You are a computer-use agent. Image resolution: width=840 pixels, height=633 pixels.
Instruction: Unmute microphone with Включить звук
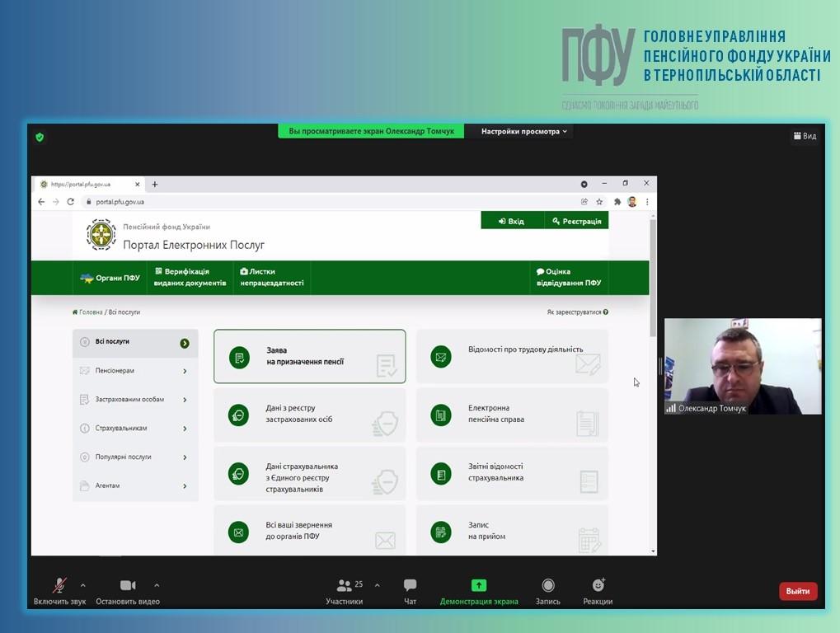point(59,586)
